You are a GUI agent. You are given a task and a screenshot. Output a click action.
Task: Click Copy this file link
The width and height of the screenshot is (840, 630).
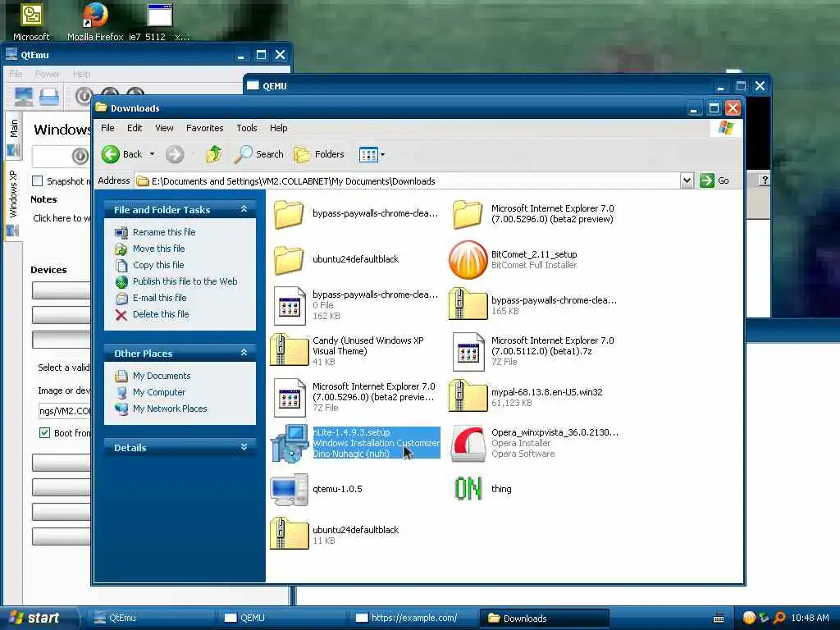click(158, 265)
